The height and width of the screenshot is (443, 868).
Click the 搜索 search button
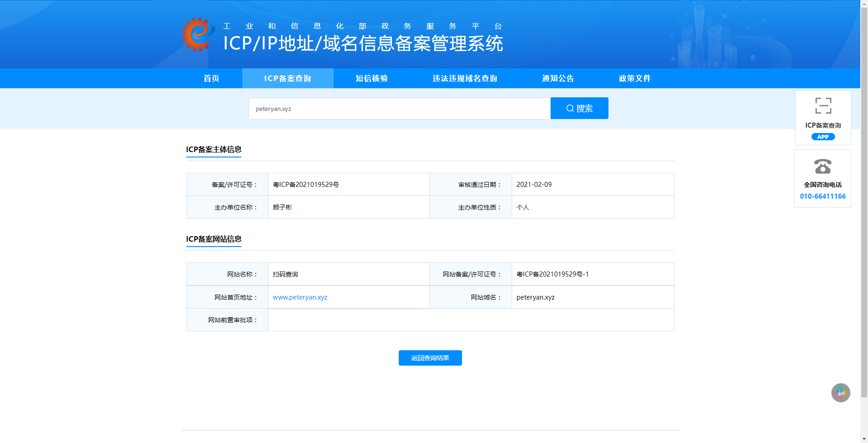pos(580,108)
